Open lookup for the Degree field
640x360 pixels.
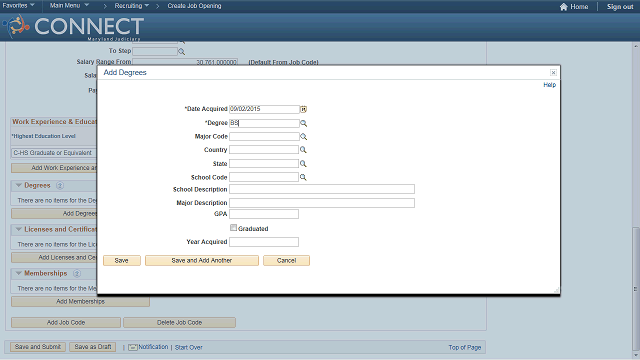(x=303, y=123)
